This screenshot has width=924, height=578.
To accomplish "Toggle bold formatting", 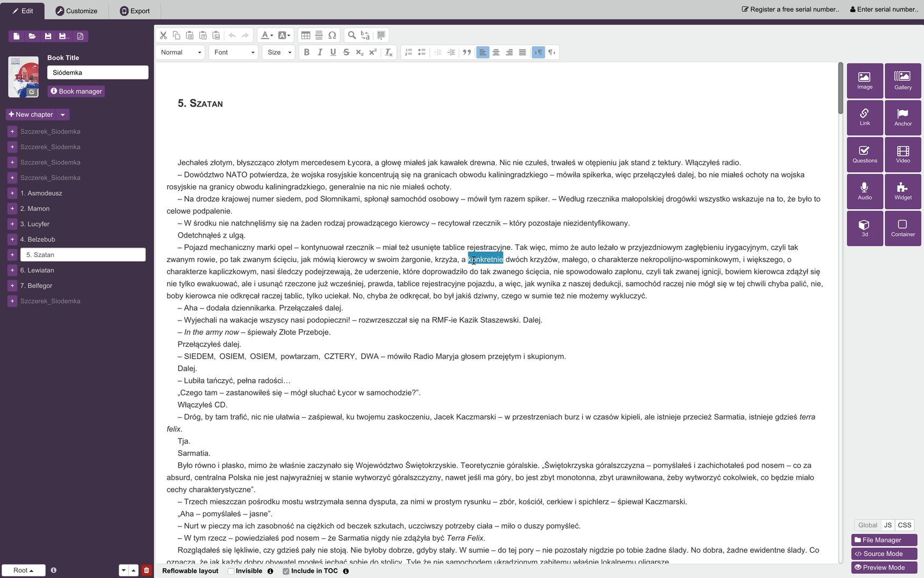I will (307, 52).
